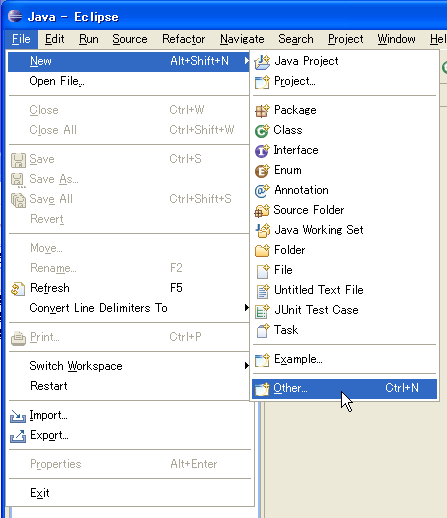Click the Enum icon
Viewport: 447px width, 518px height.
pos(262,171)
